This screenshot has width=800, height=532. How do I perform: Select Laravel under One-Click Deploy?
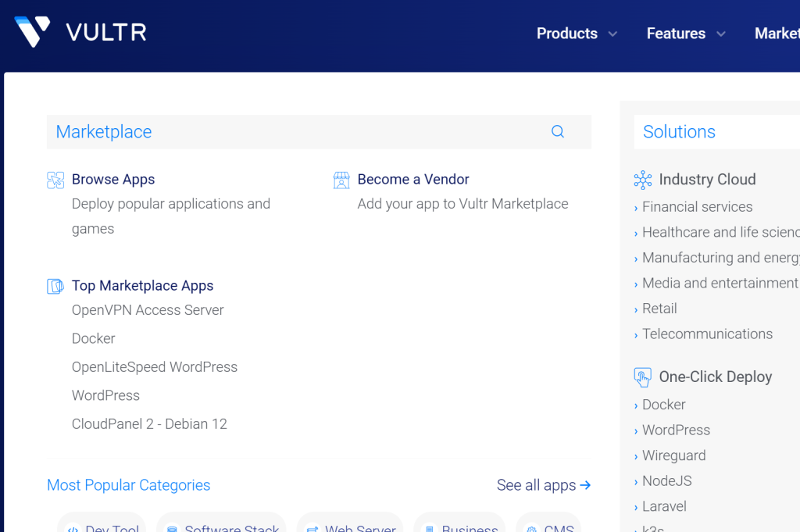click(x=664, y=507)
